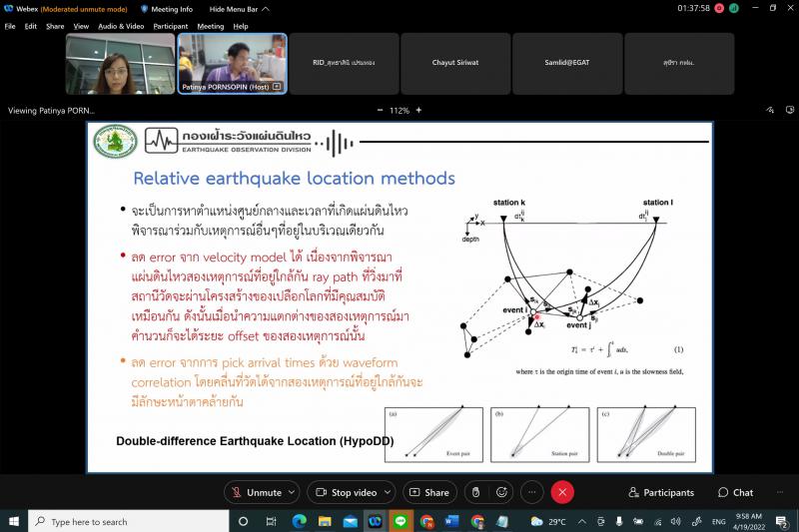Select the Samlid@EGAT participant tile
This screenshot has height=532, width=799.
pos(567,64)
